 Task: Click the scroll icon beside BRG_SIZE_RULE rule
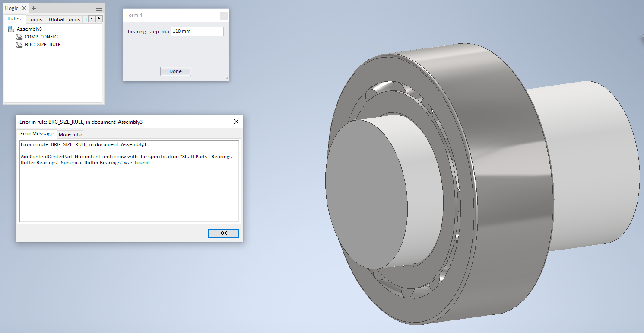[x=19, y=44]
